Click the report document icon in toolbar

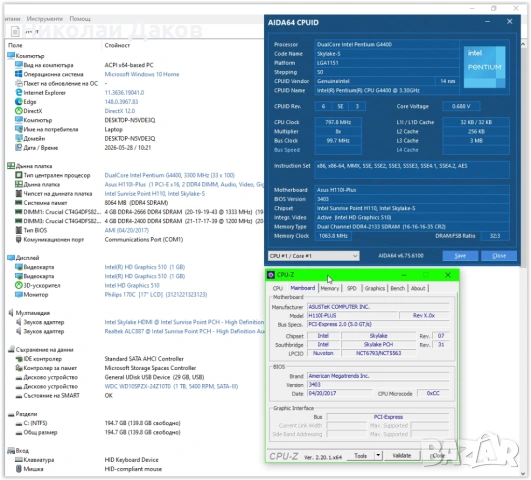[x=15, y=32]
